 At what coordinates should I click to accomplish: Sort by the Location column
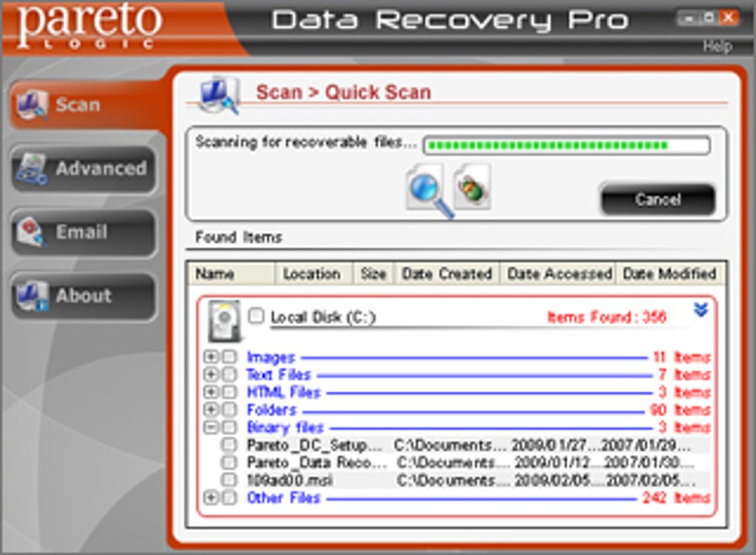(314, 274)
